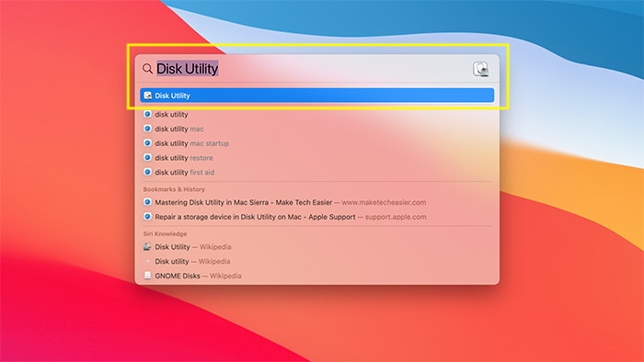Click Safari icon next to Repair a storage device
This screenshot has height=362, width=644.
pyautogui.click(x=147, y=217)
